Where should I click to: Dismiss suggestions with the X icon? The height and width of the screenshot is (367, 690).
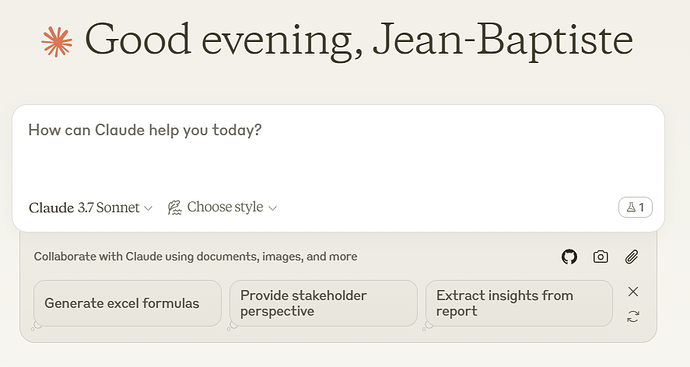pos(633,291)
